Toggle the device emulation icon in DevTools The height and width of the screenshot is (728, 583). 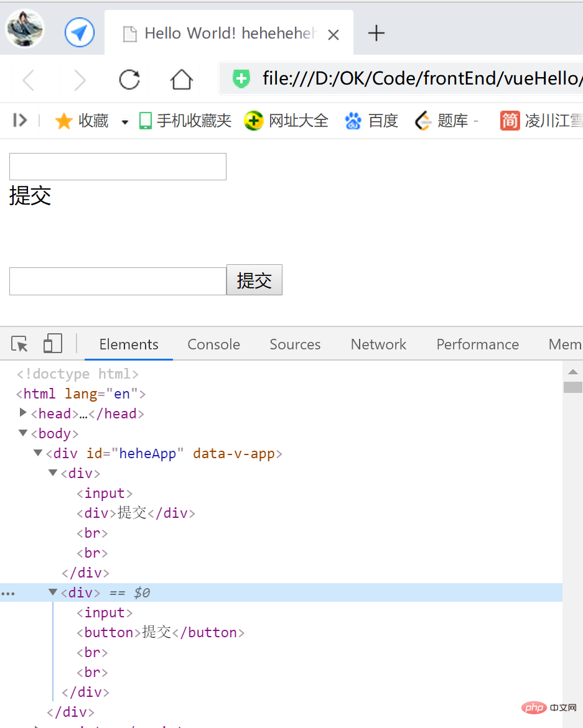point(52,343)
